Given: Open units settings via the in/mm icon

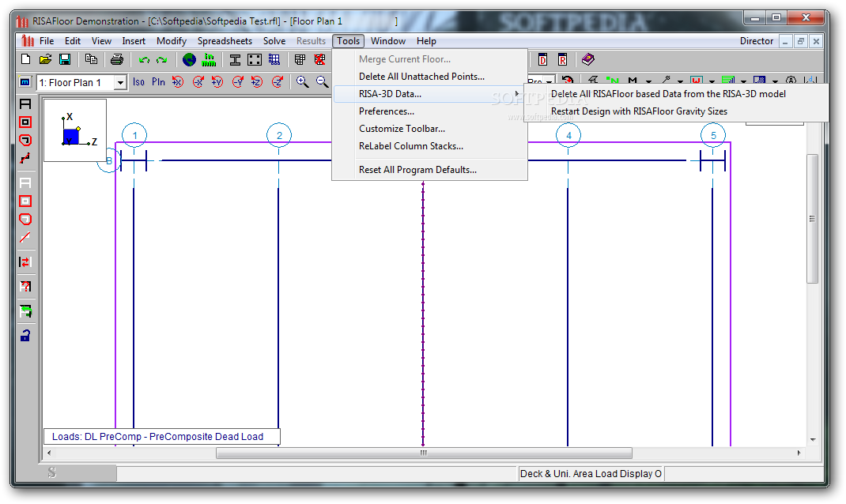Looking at the screenshot, I should (208, 59).
